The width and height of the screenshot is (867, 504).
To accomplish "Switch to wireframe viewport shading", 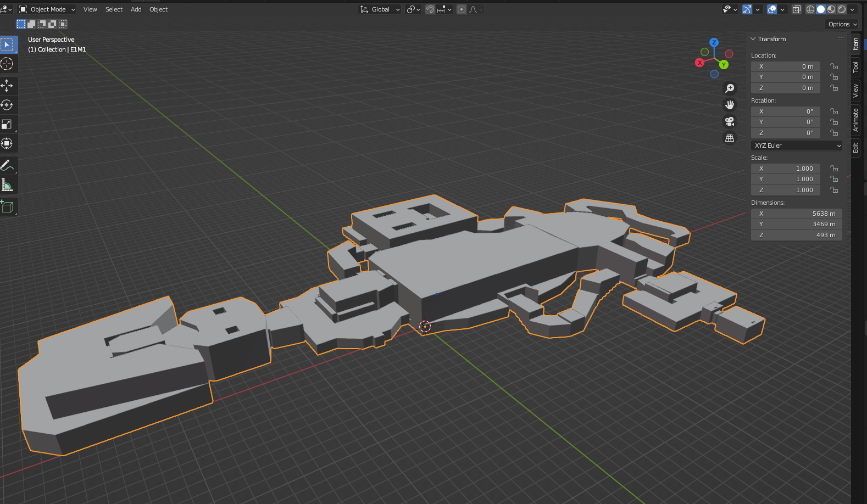I will (810, 9).
